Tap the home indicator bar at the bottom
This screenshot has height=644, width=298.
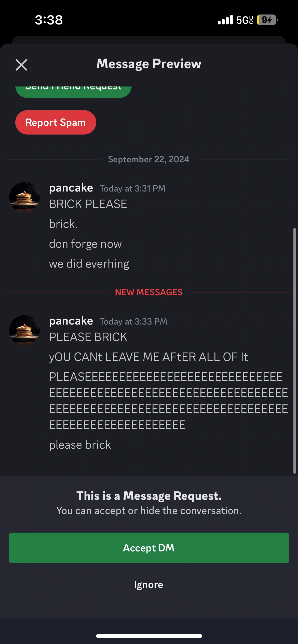[149, 636]
